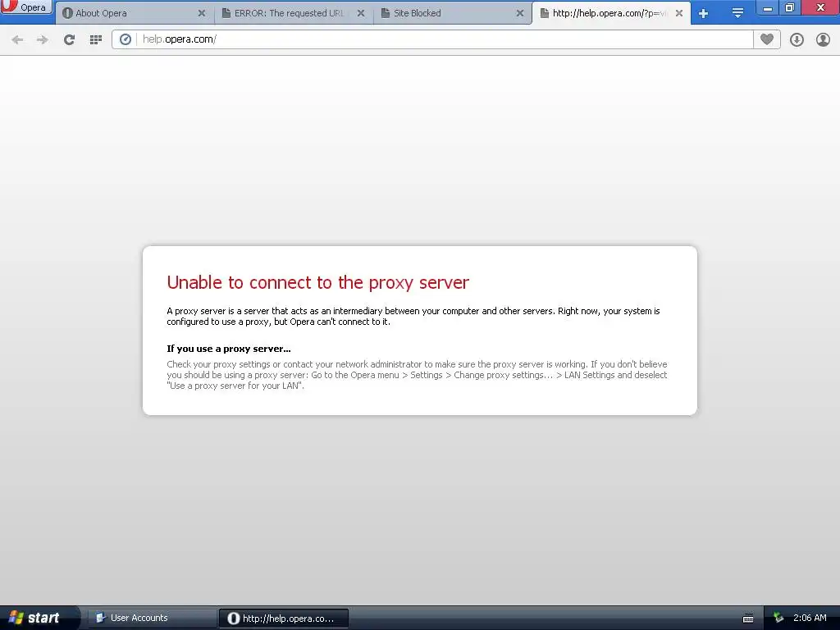Open a new tab with plus button
This screenshot has height=630, width=840.
[x=703, y=13]
